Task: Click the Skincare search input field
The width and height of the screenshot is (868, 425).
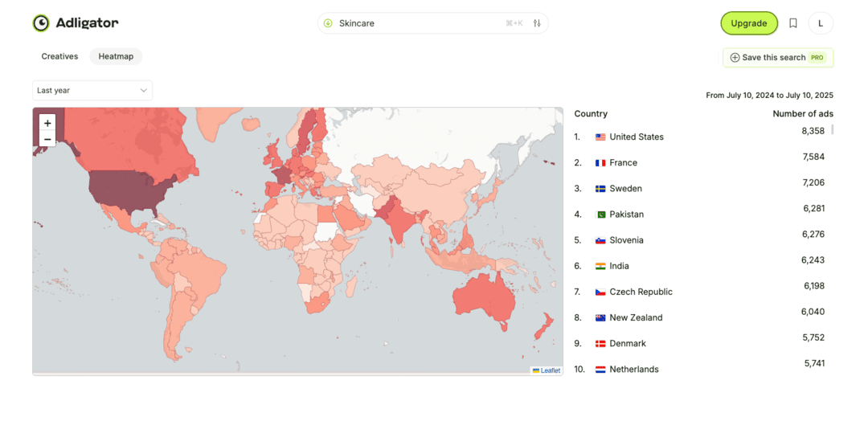Action: (x=433, y=23)
